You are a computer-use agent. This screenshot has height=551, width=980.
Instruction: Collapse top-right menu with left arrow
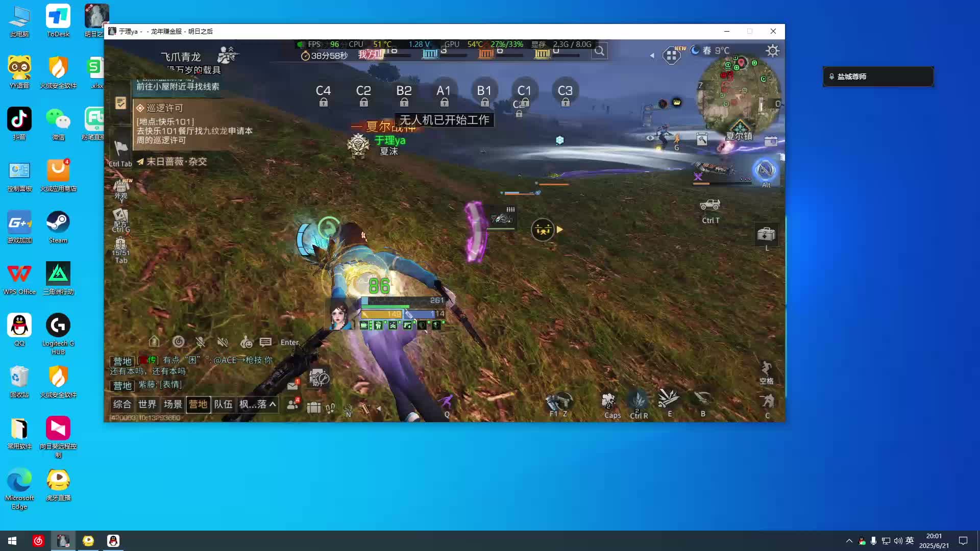click(652, 55)
